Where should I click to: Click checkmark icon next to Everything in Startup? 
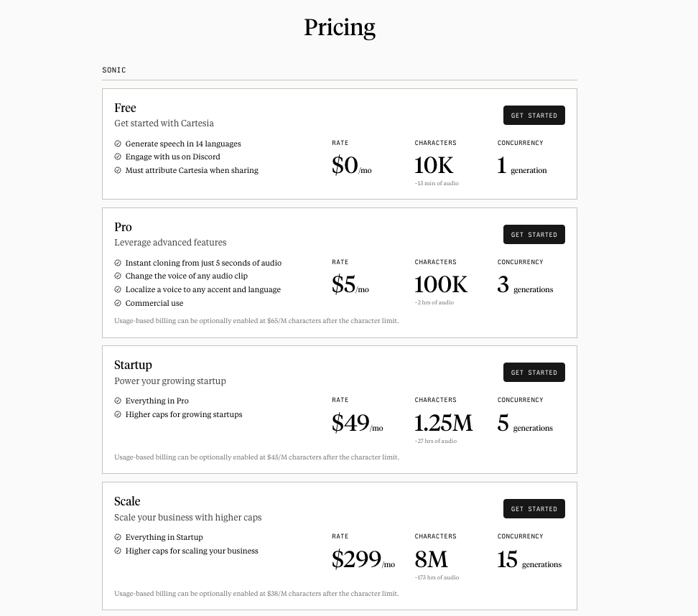click(x=118, y=537)
